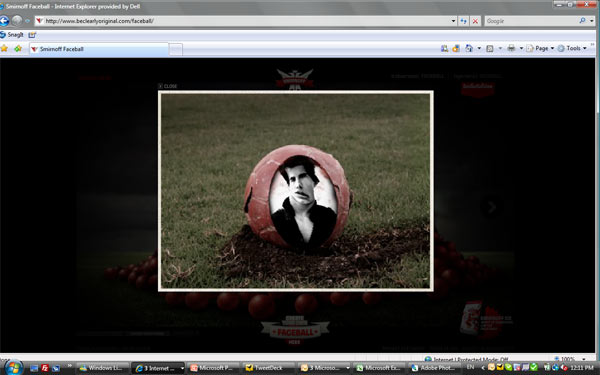Expand the Print options dropdown arrow
Image resolution: width=600 pixels, height=375 pixels.
(x=521, y=48)
